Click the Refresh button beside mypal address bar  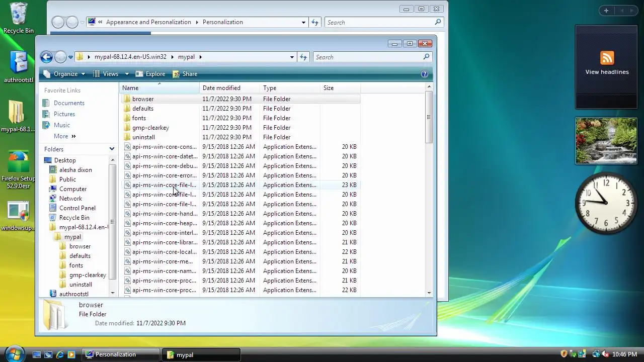tap(303, 57)
